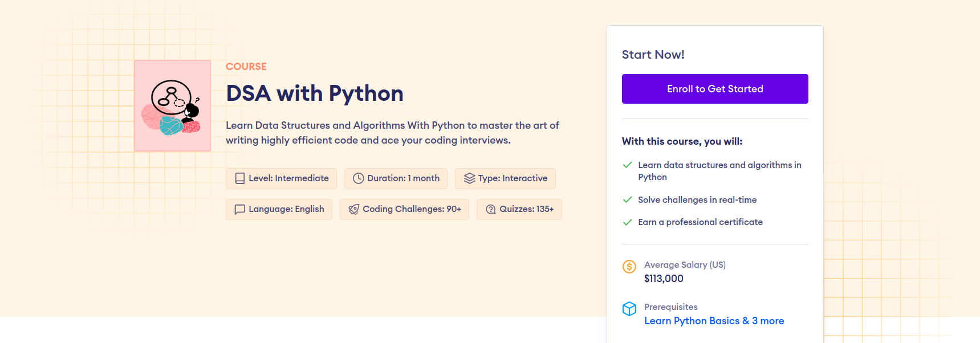
Task: Click the stacked layers icon for Type
Action: click(x=469, y=178)
